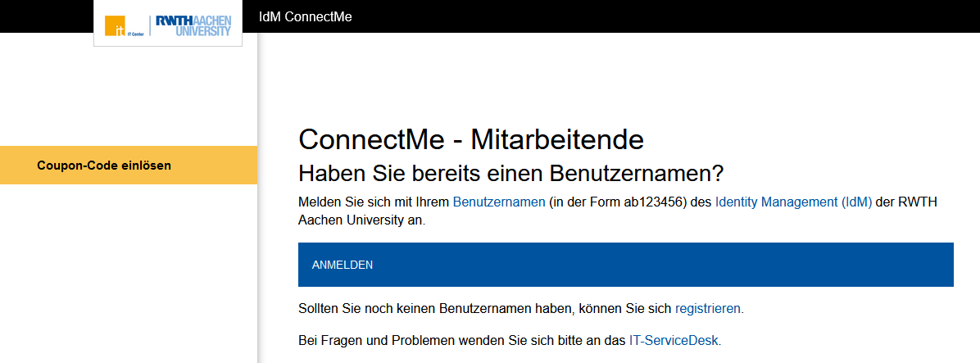Click "Haben Sie bereits einen Benutzernamen?" subheading
This screenshot has width=980, height=363.
[512, 174]
